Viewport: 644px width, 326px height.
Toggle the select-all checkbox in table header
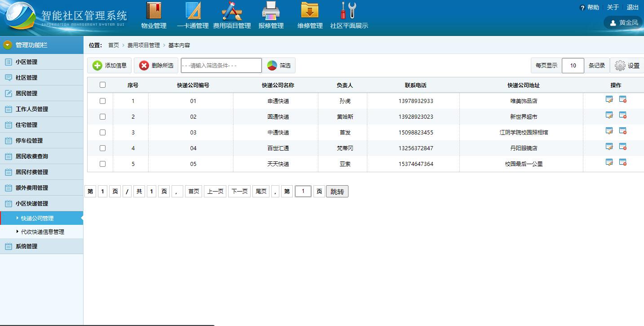[102, 85]
